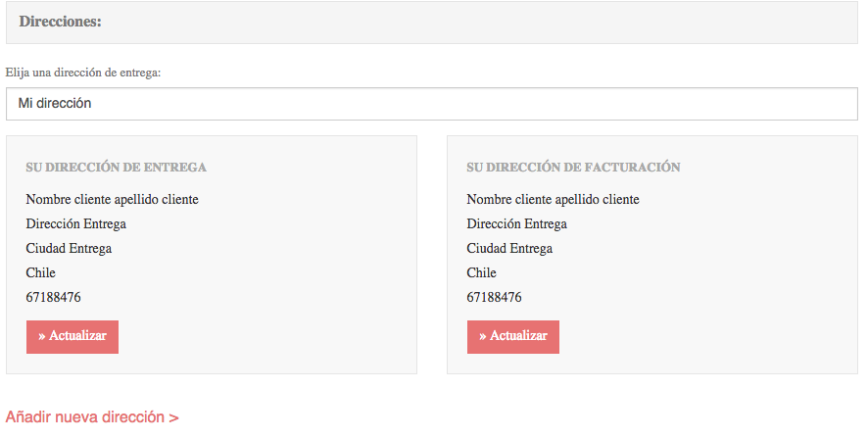Select customer name in billing address box

point(553,199)
